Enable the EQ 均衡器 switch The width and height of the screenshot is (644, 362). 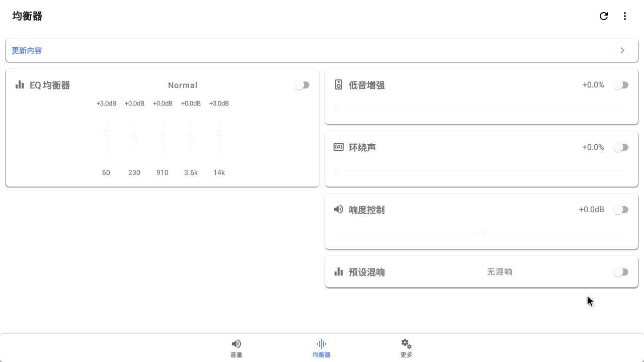click(x=302, y=85)
